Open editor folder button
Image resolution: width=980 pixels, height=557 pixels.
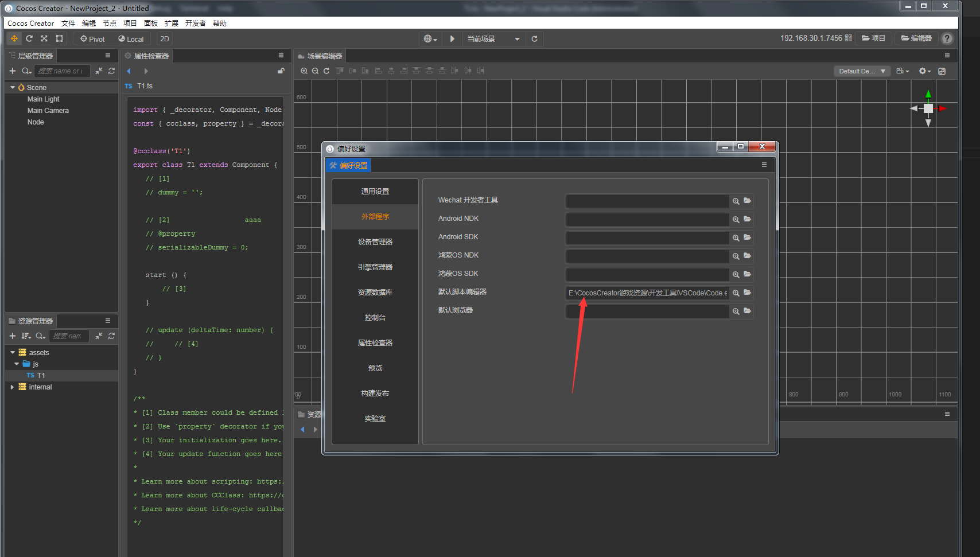coord(916,38)
